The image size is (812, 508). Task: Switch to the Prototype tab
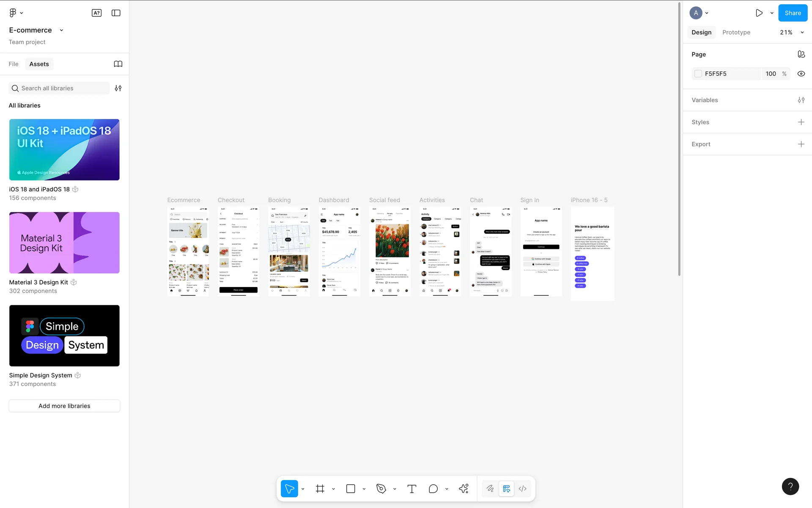pyautogui.click(x=736, y=33)
